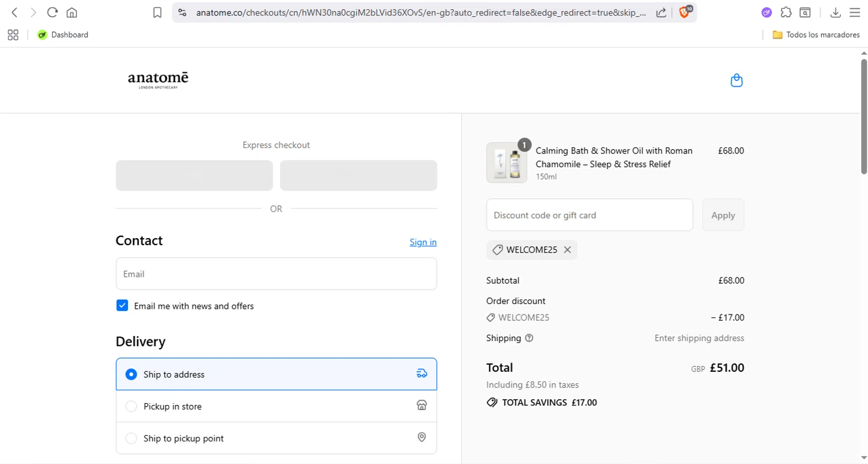Click the product title Calming Bath & Shower Oil
The image size is (868, 464).
(x=614, y=158)
